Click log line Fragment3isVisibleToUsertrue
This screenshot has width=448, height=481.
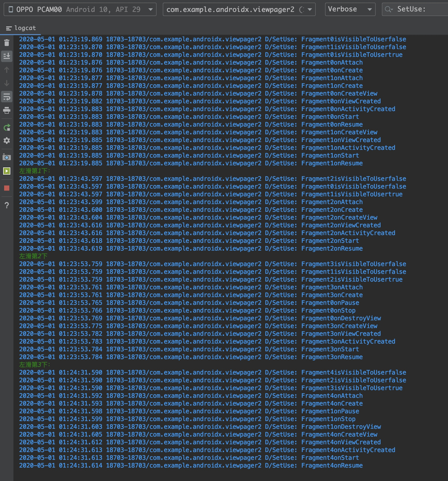coord(211,388)
